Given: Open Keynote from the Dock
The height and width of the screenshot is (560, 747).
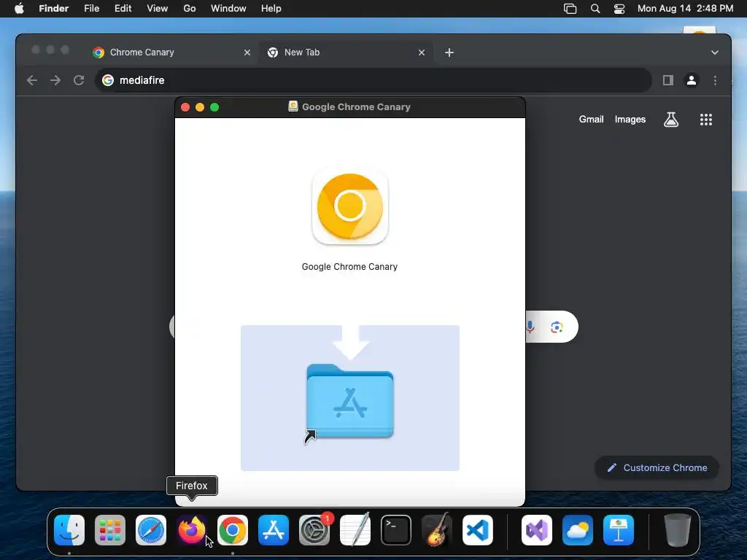Looking at the screenshot, I should [619, 530].
